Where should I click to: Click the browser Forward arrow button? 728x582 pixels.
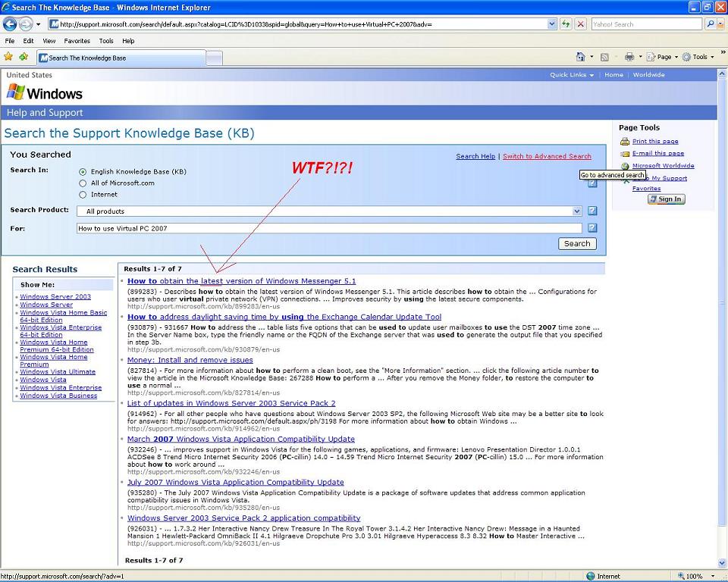point(25,24)
